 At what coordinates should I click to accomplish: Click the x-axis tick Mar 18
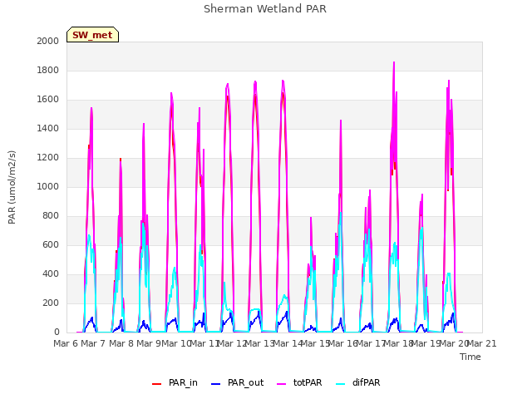[x=399, y=343]
